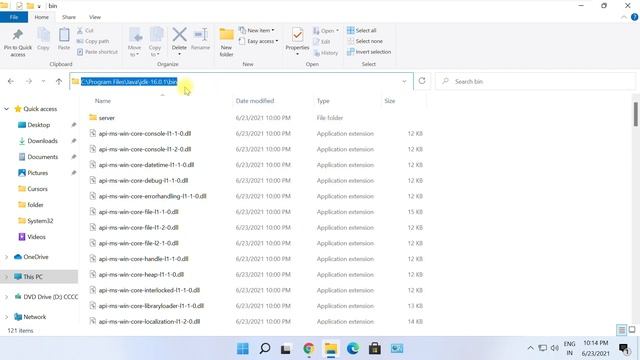This screenshot has height=360, width=640.
Task: Open the Windows Start menu
Action: [243, 349]
